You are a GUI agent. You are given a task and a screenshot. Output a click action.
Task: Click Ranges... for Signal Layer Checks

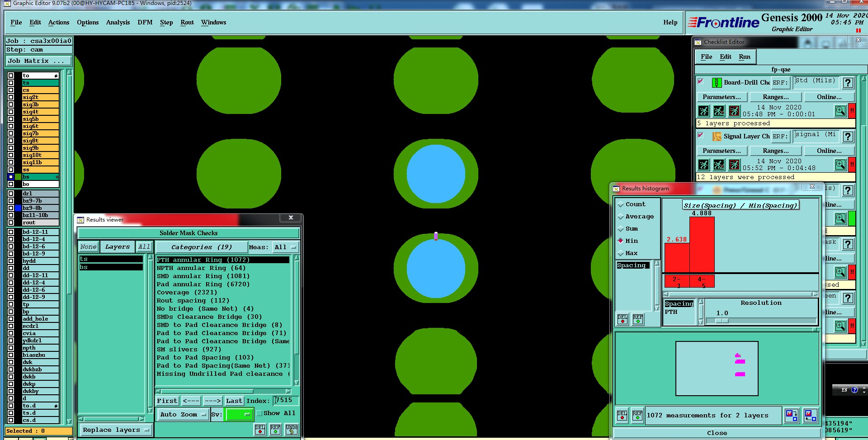(x=776, y=151)
